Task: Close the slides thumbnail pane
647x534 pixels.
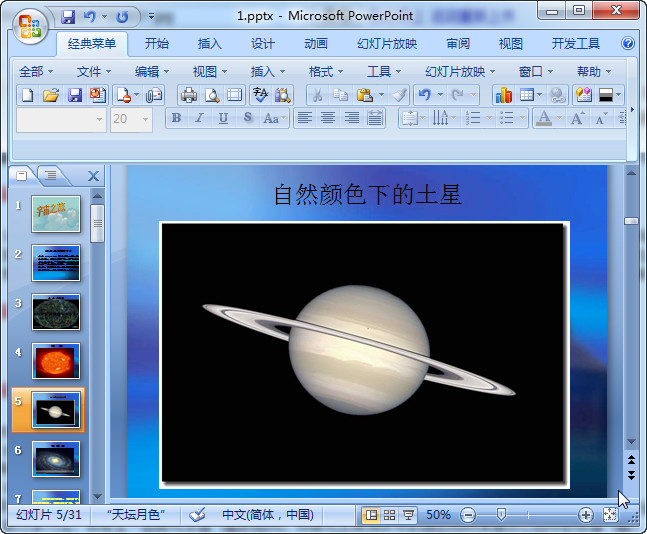Action: [94, 176]
